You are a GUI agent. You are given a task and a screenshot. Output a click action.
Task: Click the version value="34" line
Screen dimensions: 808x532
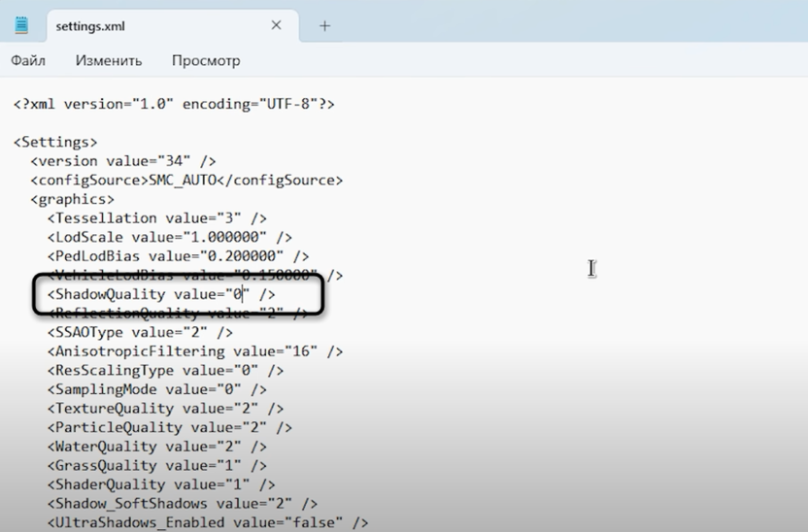pyautogui.click(x=123, y=161)
